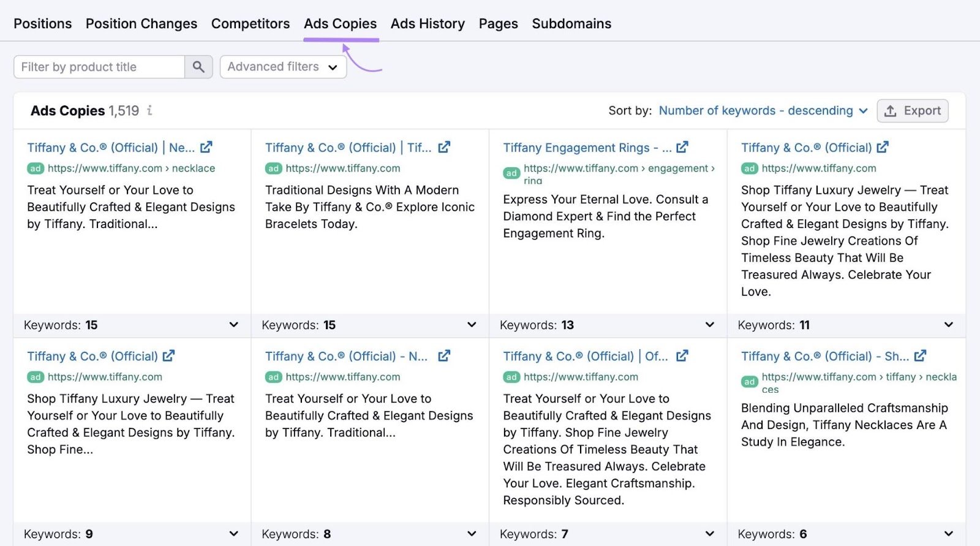Expand the Advanced filters dropdown
Screen dimensions: 980x546
(283, 67)
